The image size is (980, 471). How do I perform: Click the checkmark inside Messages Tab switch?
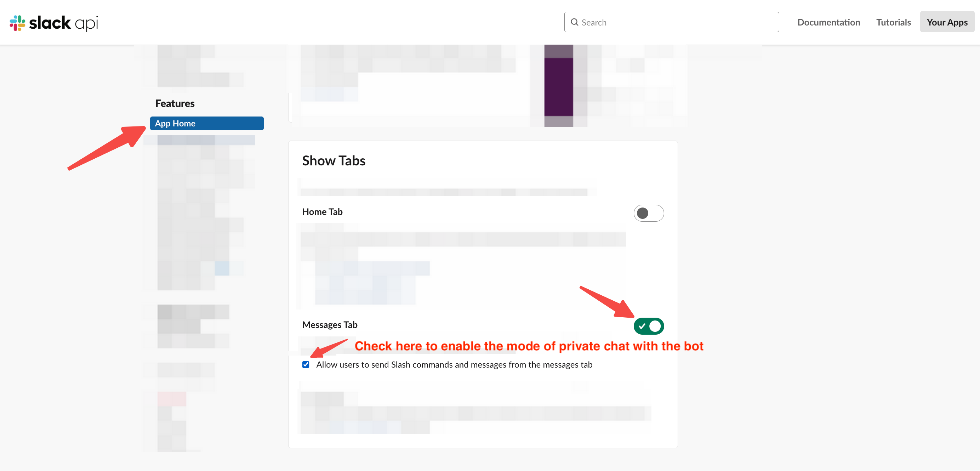click(642, 326)
